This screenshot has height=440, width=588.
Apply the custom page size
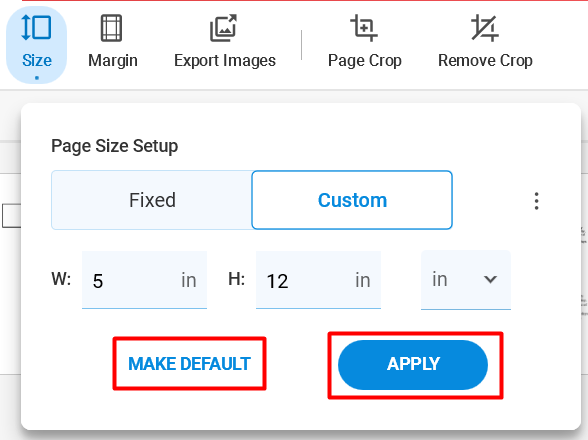pyautogui.click(x=413, y=365)
